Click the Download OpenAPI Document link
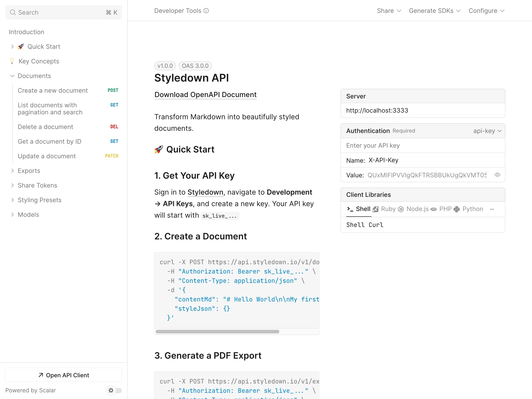Image resolution: width=532 pixels, height=399 pixels. [x=205, y=94]
